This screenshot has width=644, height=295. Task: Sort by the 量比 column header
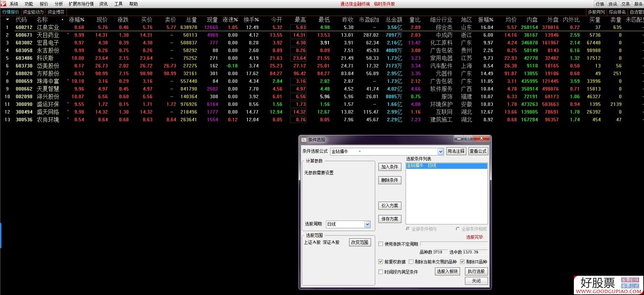point(415,20)
